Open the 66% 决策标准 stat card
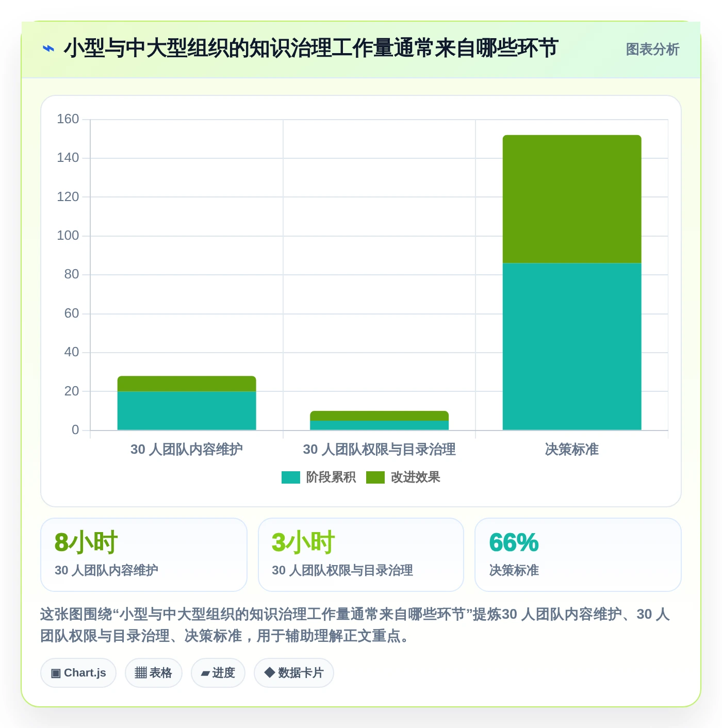 coord(578,555)
